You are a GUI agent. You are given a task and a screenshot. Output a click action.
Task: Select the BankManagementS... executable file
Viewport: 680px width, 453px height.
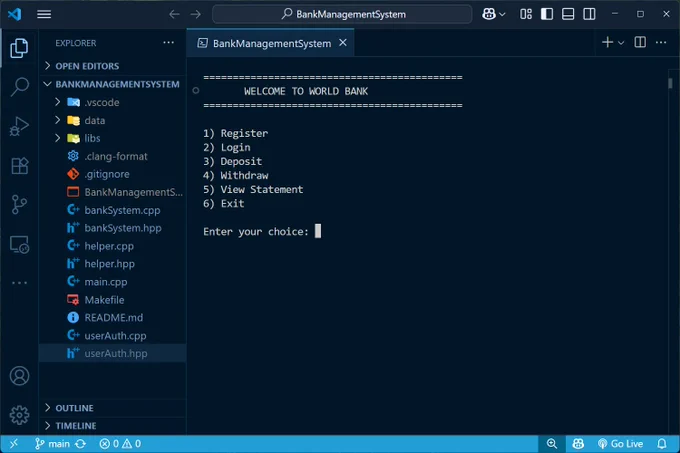point(113,192)
